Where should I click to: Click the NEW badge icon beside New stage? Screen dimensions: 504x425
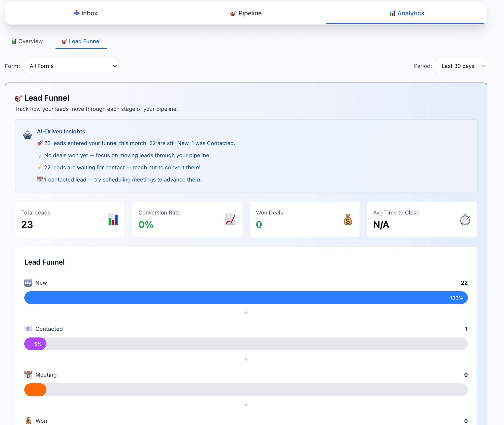(x=28, y=282)
